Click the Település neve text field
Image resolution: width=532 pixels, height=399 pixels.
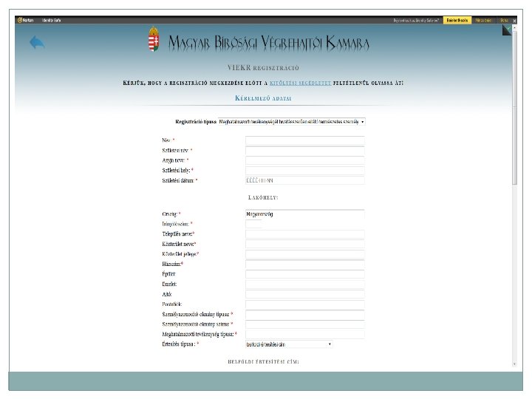304,234
